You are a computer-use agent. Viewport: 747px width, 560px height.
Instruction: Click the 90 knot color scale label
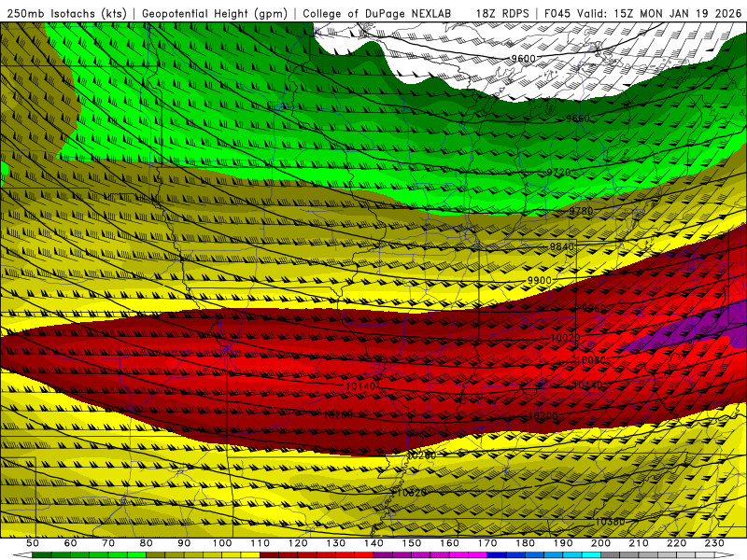pyautogui.click(x=184, y=543)
